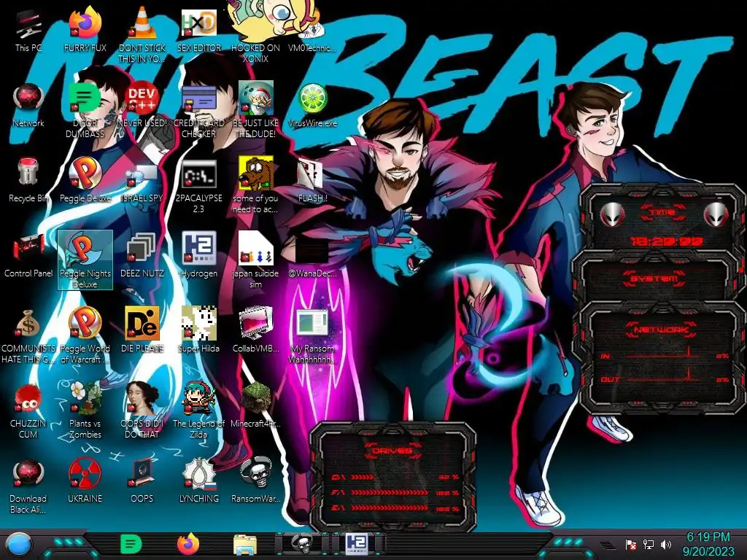
Task: Open the LYNCHING noose shortcut
Action: tap(199, 481)
